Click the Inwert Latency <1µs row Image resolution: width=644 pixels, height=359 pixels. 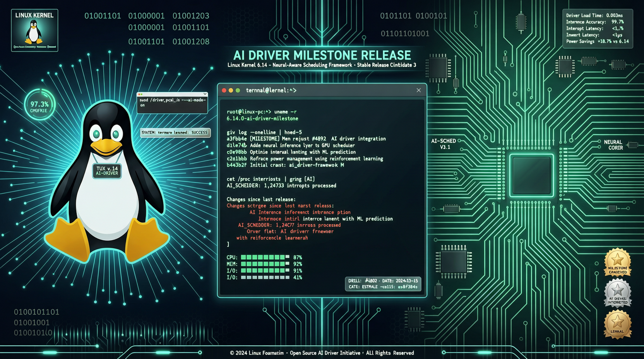(594, 35)
